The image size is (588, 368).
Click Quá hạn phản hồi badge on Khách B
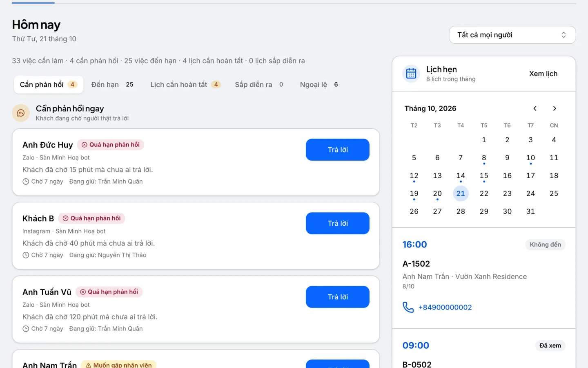(91, 218)
